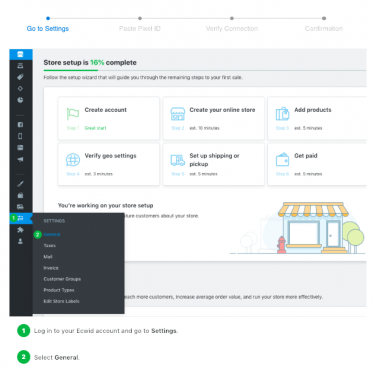Open the website channel icon in sidebar

click(x=20, y=148)
